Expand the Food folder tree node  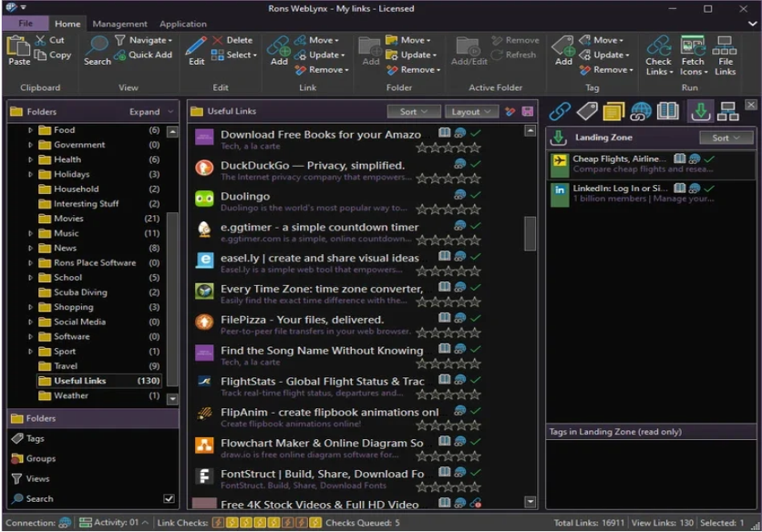point(30,130)
